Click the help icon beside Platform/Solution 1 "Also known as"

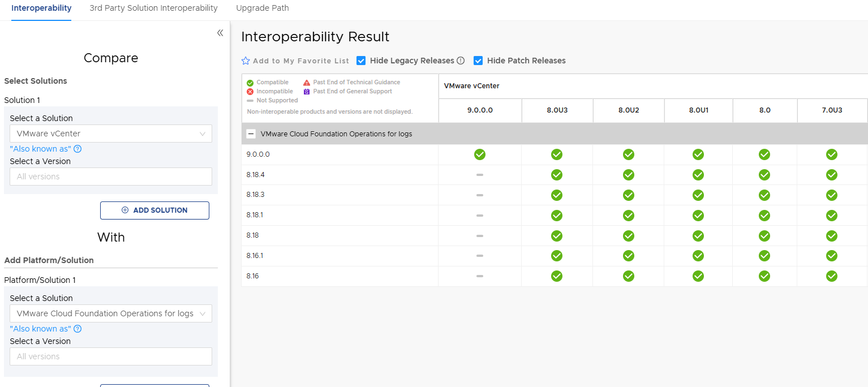coord(78,329)
